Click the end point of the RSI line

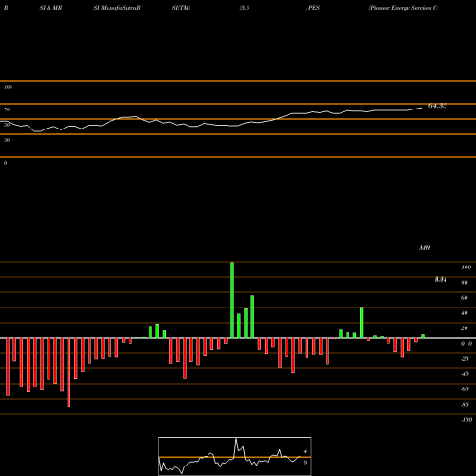coord(422,108)
